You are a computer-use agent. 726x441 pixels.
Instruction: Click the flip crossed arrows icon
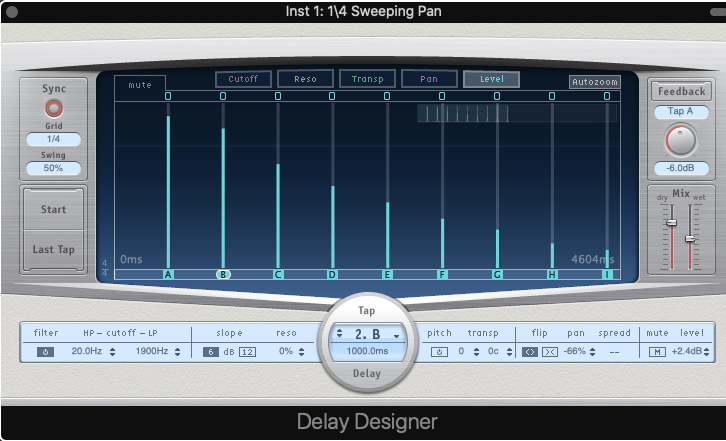pyautogui.click(x=550, y=352)
